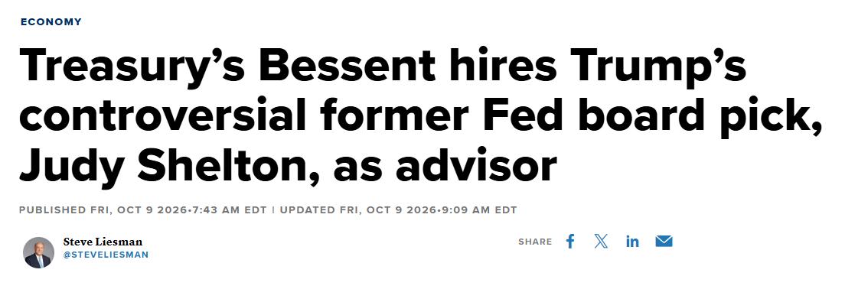Click "FRI, OCT 9 2026" in the published date
868x289 pixels.
pyautogui.click(x=139, y=210)
